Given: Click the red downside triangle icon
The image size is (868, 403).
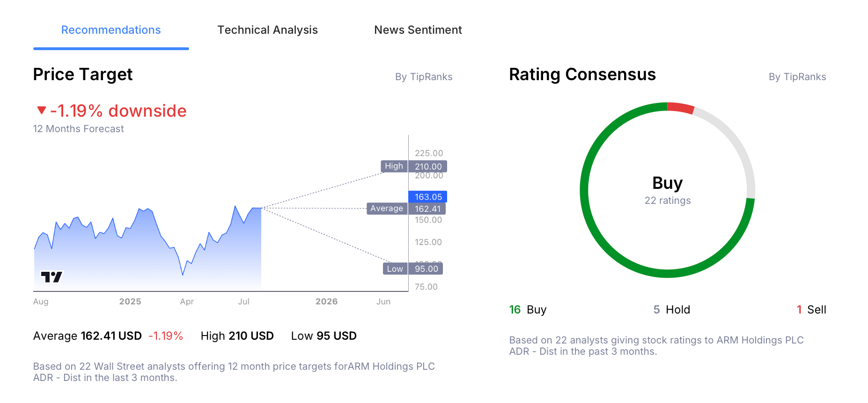Looking at the screenshot, I should coord(42,110).
